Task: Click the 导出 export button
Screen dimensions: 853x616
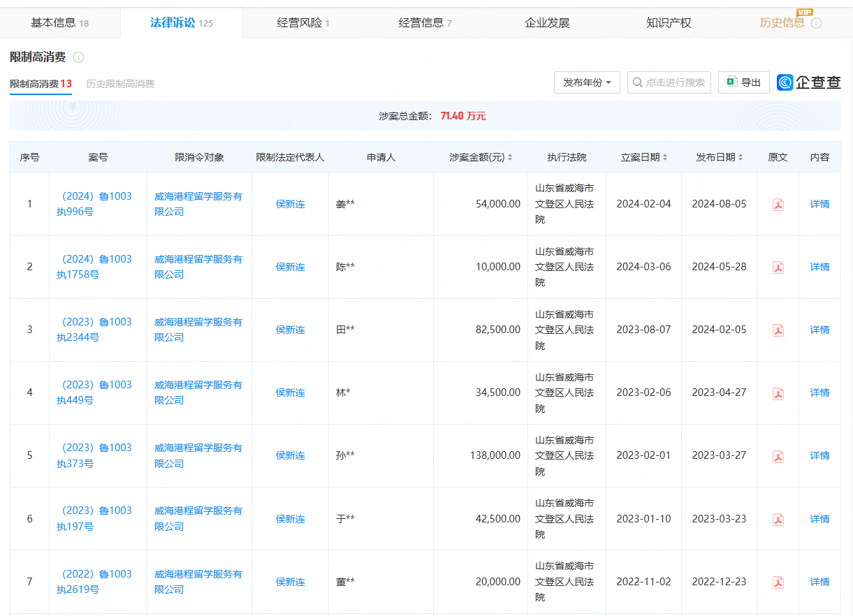Action: pos(744,82)
